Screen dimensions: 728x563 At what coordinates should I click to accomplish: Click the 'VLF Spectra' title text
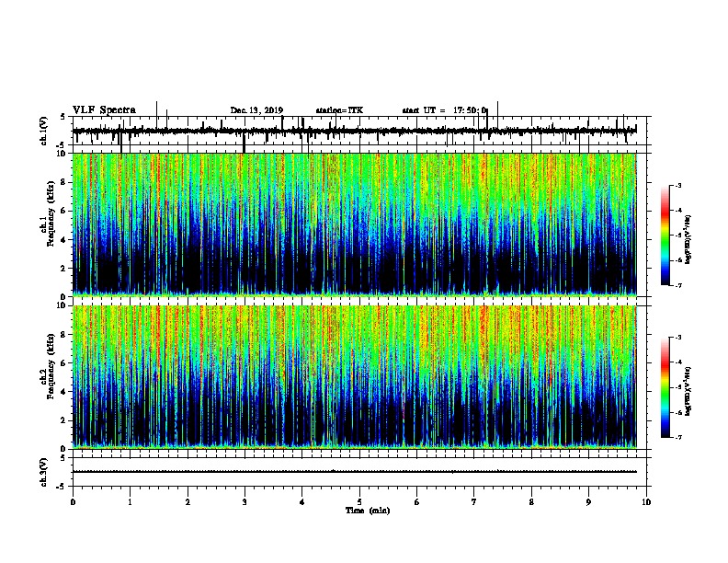point(104,110)
